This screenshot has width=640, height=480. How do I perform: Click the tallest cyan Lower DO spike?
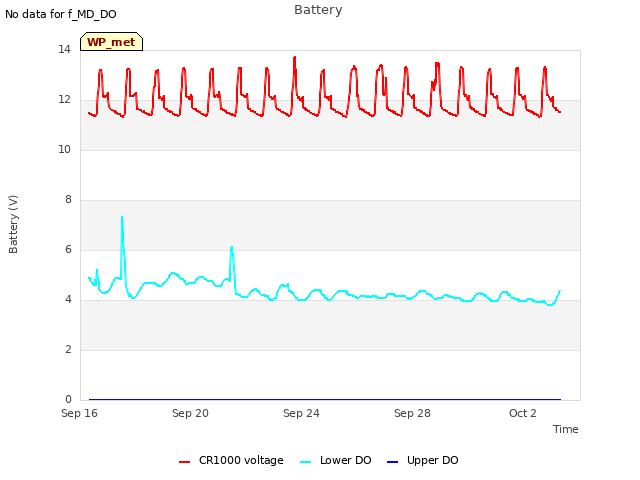pyautogui.click(x=122, y=218)
